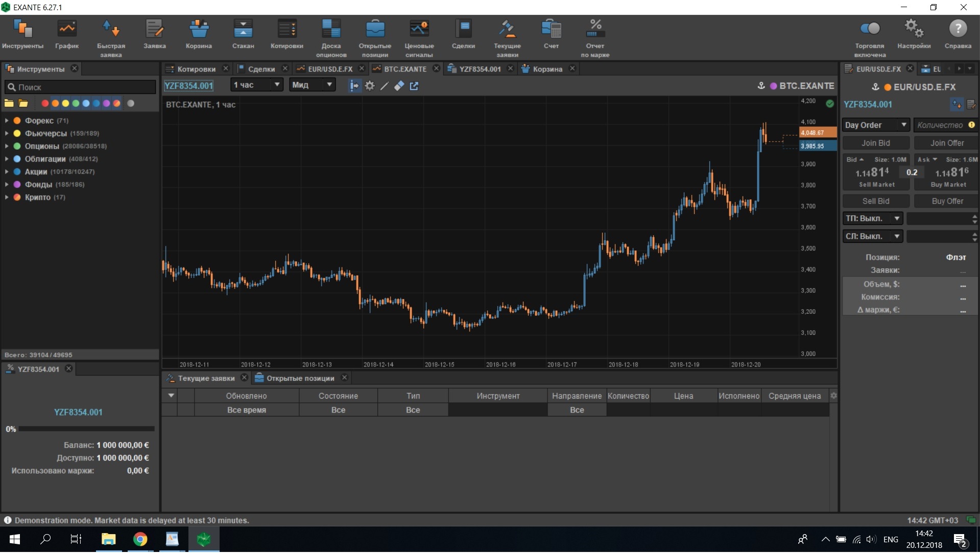
Task: Pop out chart into separate window
Action: coord(414,86)
